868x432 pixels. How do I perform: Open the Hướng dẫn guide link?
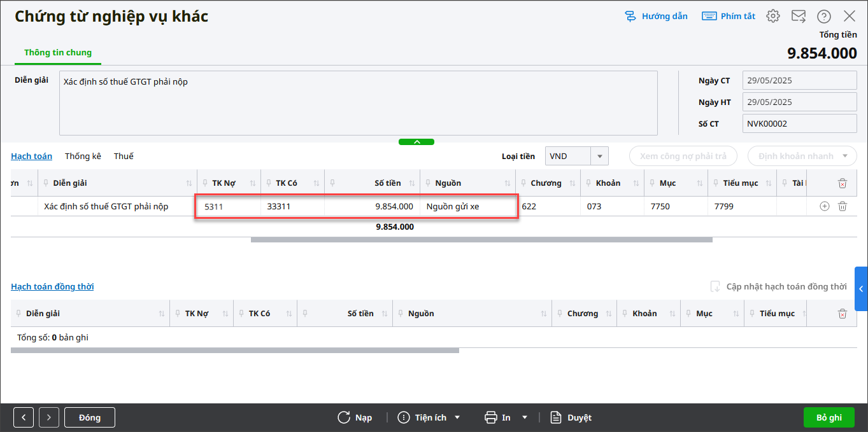(x=657, y=17)
